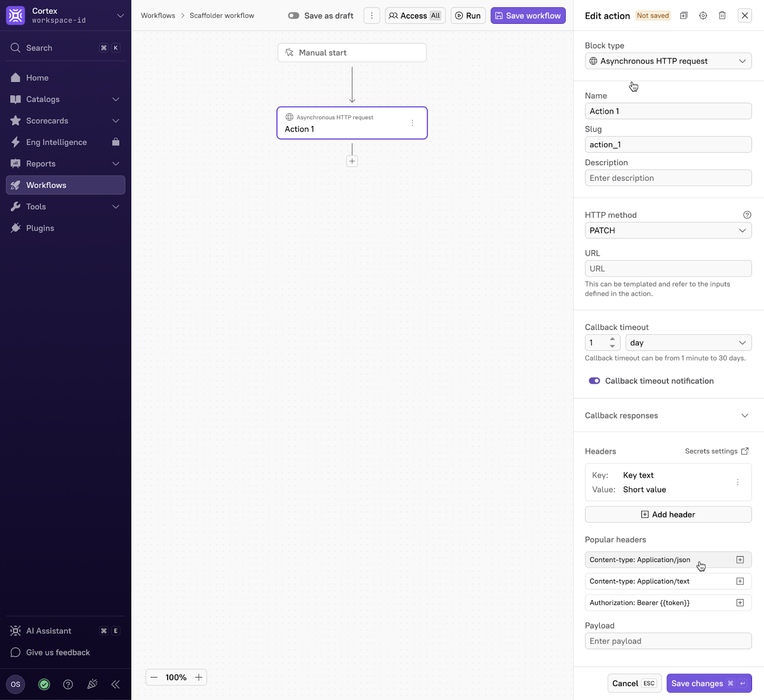The width and height of the screenshot is (764, 700).
Task: Open action settings target icon
Action: (703, 16)
